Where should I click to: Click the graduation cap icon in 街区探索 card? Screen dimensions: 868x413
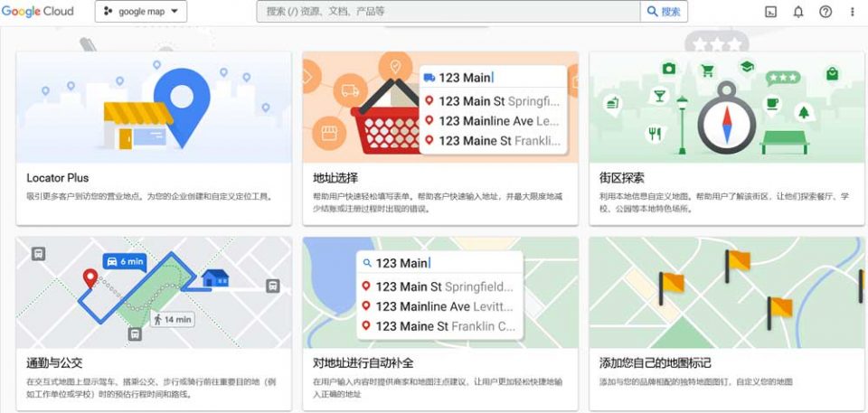click(x=747, y=67)
